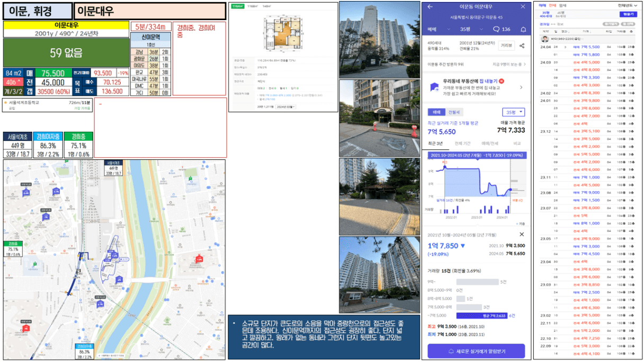Click the 서울석계초등학교 school entry
Image resolution: width=644 pixels, height=362 pixels.
click(x=48, y=105)
